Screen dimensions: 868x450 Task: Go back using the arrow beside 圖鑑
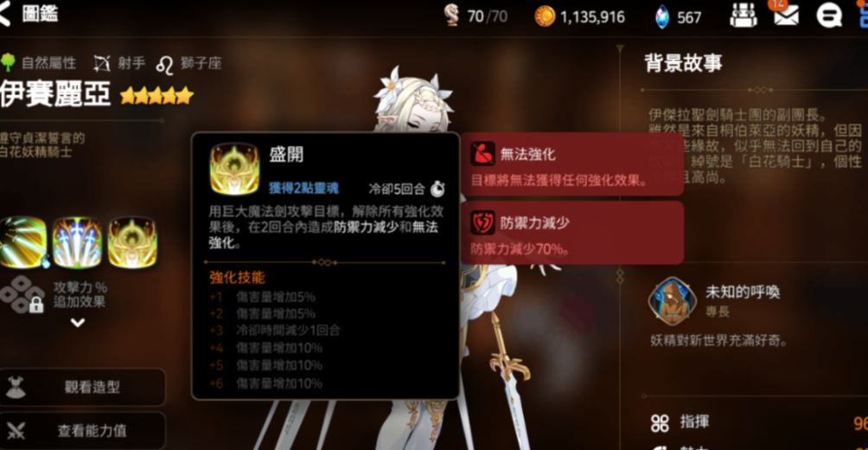click(4, 14)
